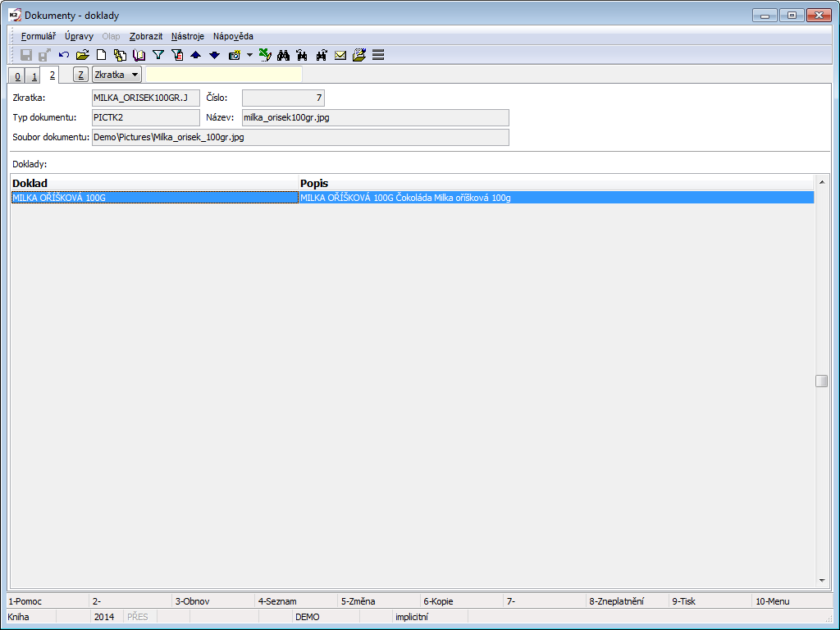Click the K2 application icon in title bar
Image resolution: width=840 pixels, height=630 pixels.
[x=15, y=15]
